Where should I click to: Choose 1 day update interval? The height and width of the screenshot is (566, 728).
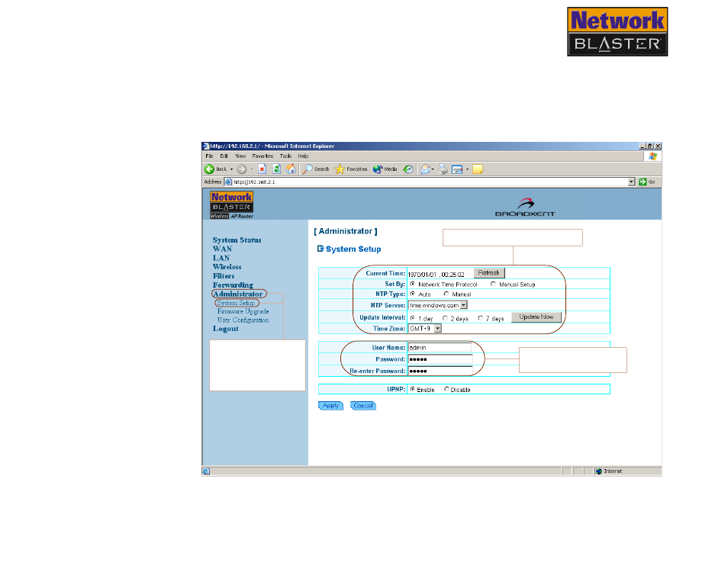click(413, 318)
